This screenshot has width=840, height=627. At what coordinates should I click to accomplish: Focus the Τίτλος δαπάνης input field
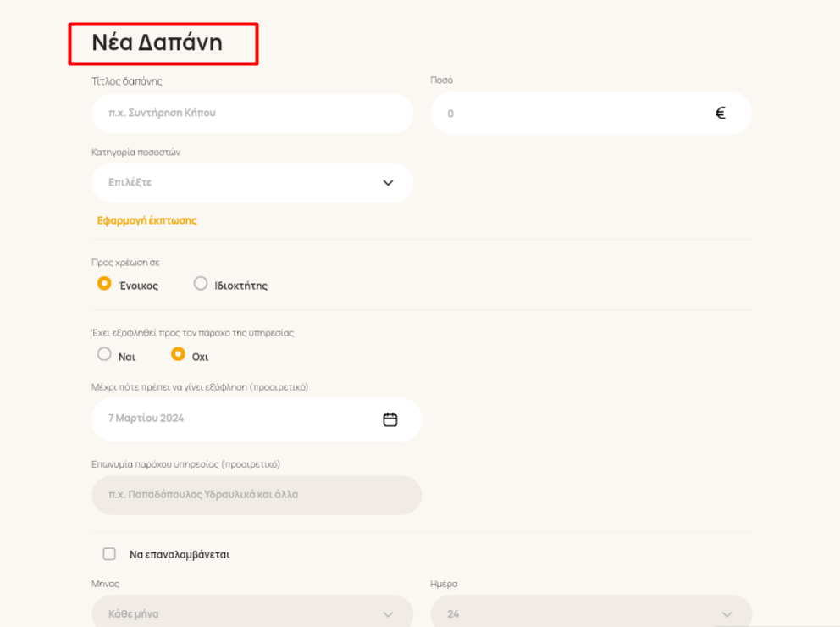[x=252, y=113]
